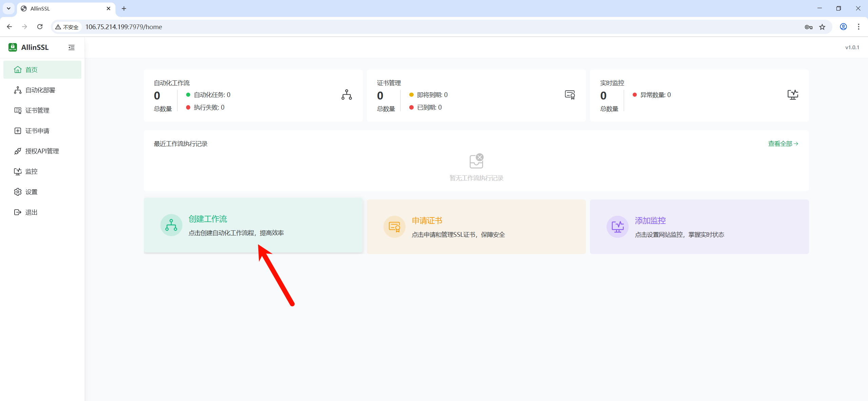This screenshot has width=868, height=401.
Task: Click 点击设置网站监控，掌握实时状态 description
Action: coord(679,234)
